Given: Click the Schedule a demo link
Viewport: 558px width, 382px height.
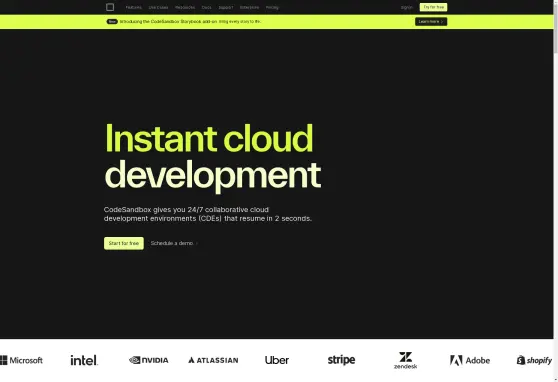Looking at the screenshot, I should point(174,243).
